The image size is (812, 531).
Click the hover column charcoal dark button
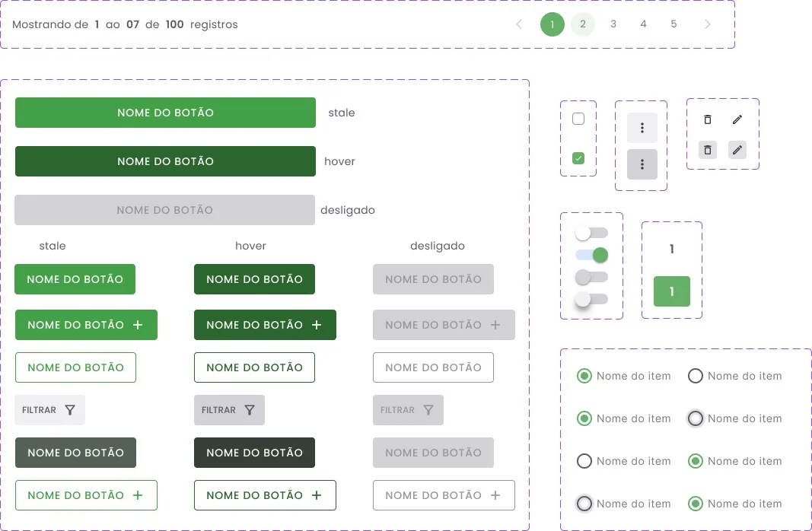254,453
